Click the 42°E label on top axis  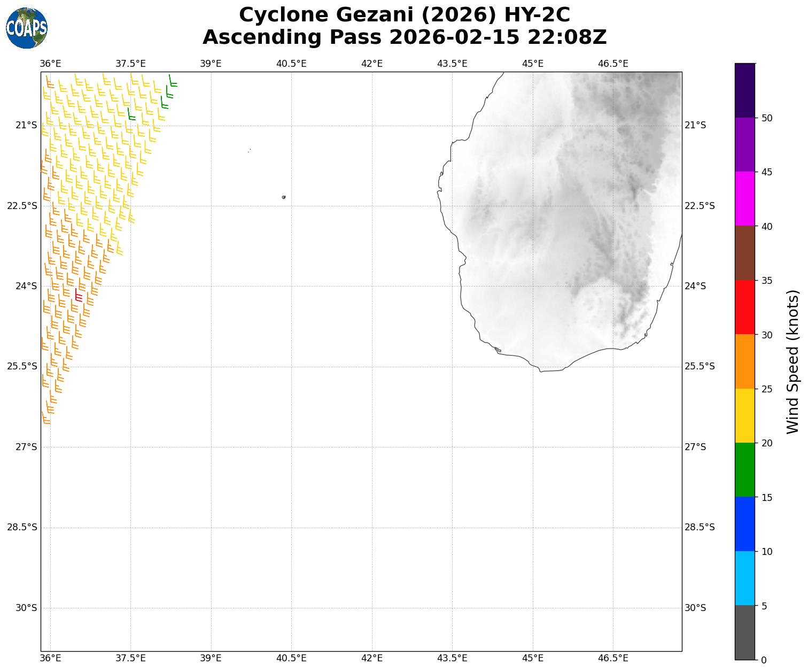[x=372, y=64]
